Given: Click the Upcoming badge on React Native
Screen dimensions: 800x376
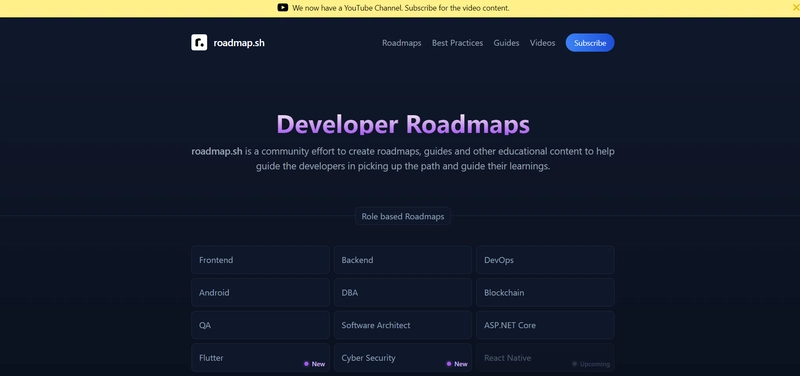Looking at the screenshot, I should pos(591,364).
